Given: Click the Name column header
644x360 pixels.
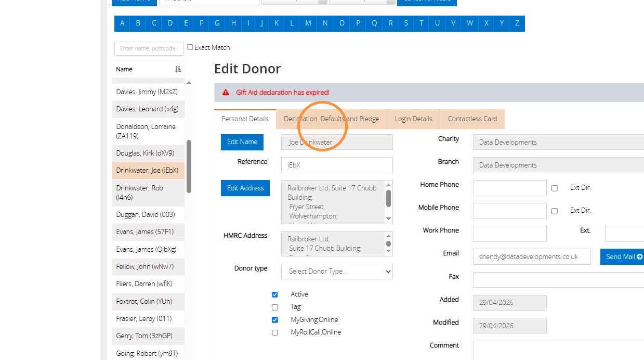Looking at the screenshot, I should [148, 69].
